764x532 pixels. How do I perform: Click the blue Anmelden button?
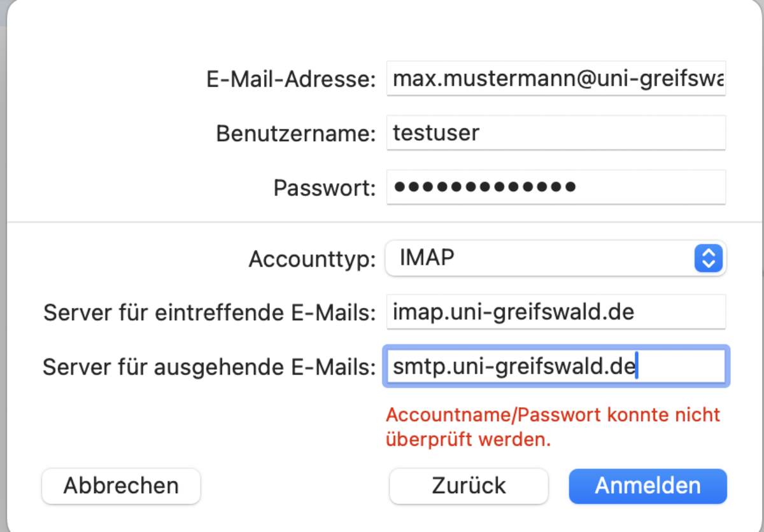[x=647, y=486]
